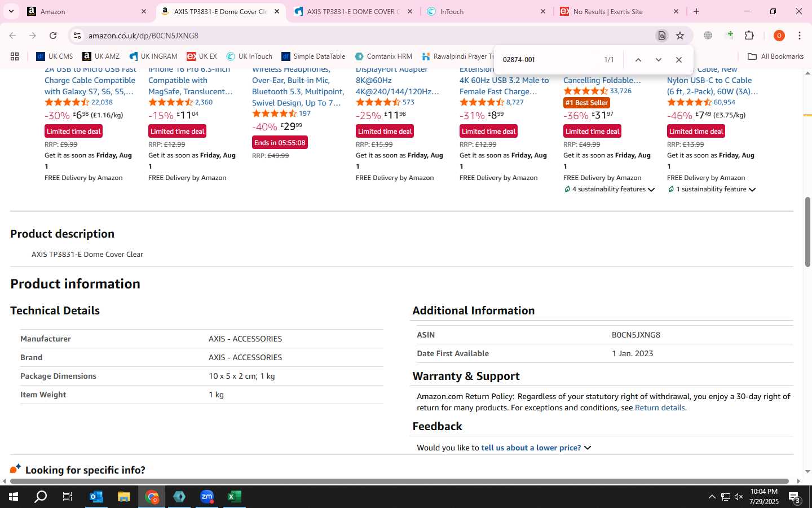Open Chrome three-dot menu

point(800,36)
